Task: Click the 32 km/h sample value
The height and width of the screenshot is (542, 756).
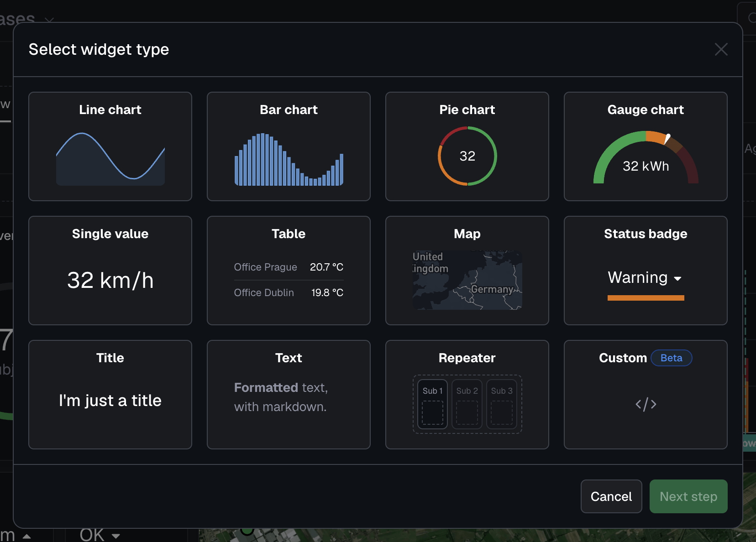Action: 110,280
